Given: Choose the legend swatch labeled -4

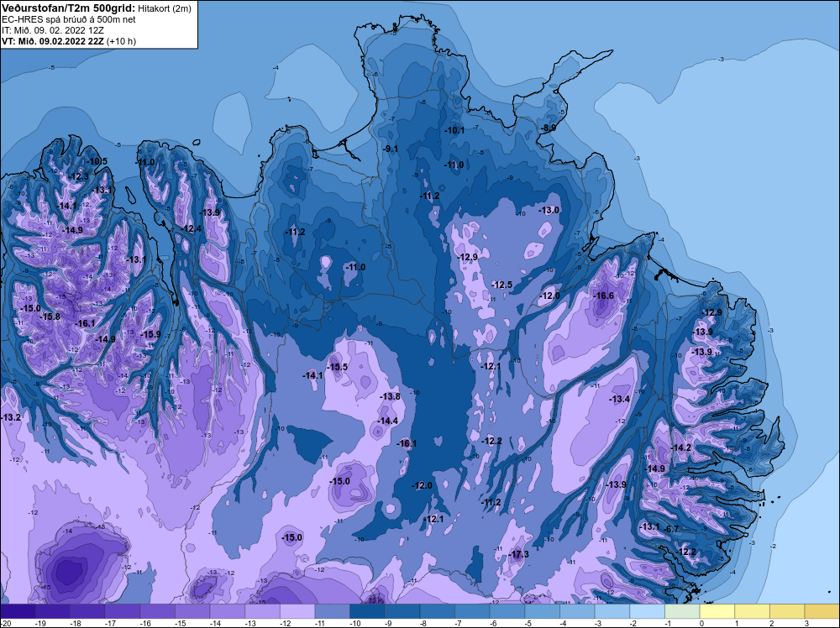Looking at the screenshot, I should (x=578, y=611).
